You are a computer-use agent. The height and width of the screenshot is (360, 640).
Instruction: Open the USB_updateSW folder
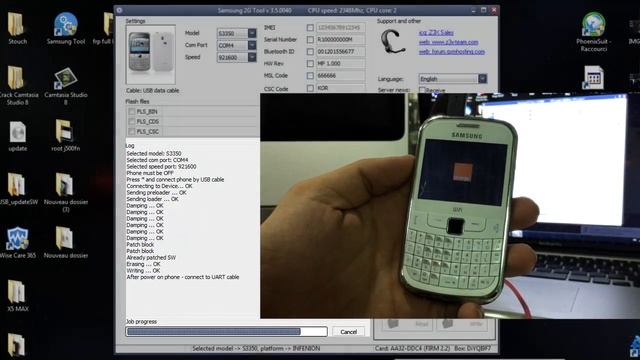(17, 189)
